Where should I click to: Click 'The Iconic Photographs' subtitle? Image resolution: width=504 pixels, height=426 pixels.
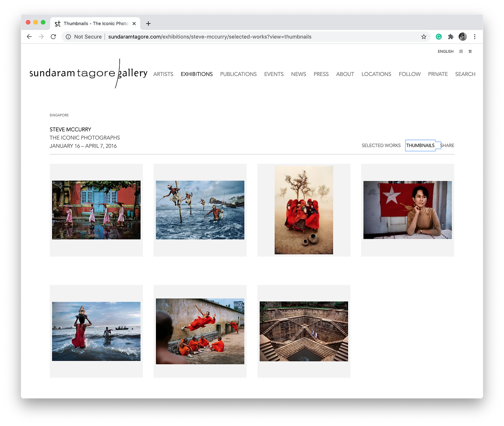pos(85,138)
